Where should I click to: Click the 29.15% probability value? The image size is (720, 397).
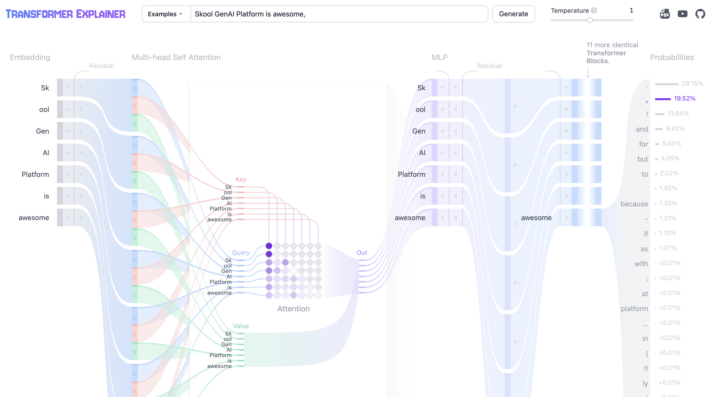tap(692, 84)
